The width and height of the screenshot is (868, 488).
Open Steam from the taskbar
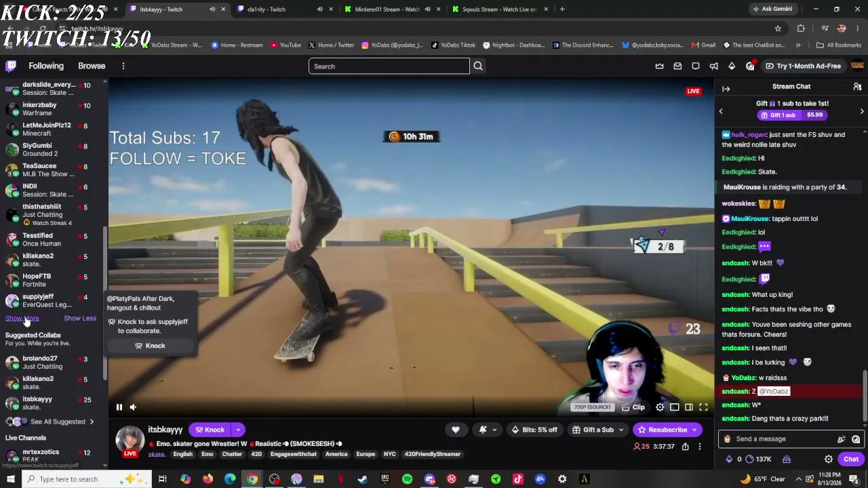pos(363,479)
